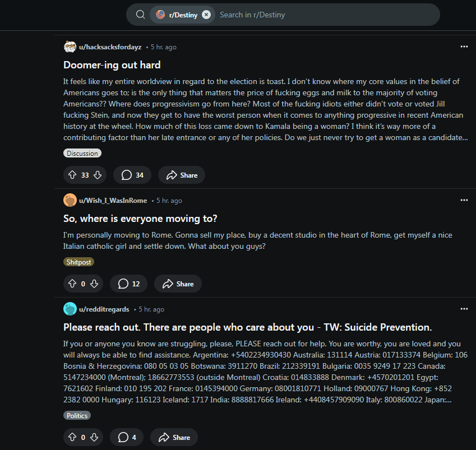Open options menu for Wish_I_WasInRome's post

coord(464,200)
